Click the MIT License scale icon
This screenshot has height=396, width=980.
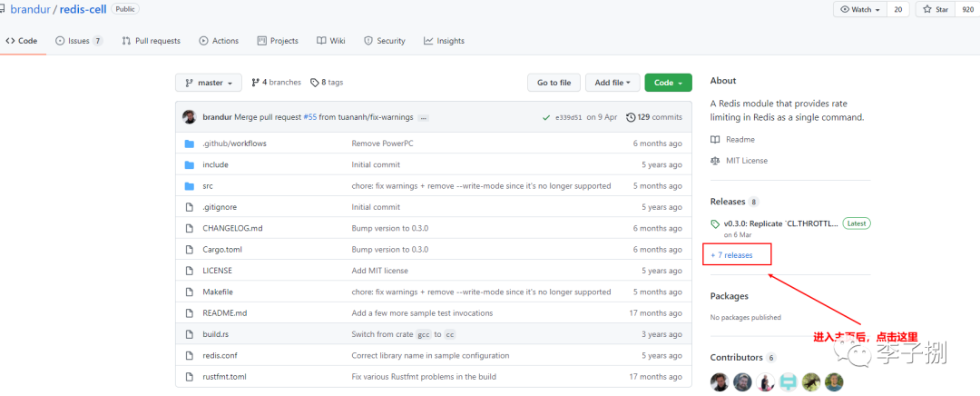pyautogui.click(x=715, y=161)
